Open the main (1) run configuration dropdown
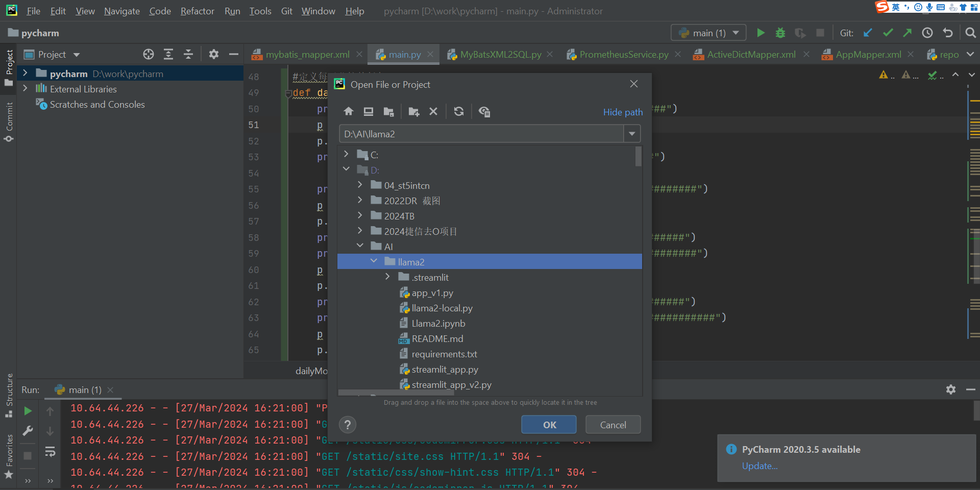This screenshot has width=980, height=490. point(708,33)
